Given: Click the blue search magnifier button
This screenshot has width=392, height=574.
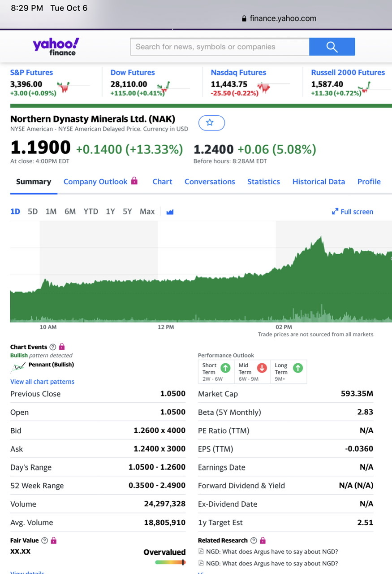Looking at the screenshot, I should (x=332, y=47).
